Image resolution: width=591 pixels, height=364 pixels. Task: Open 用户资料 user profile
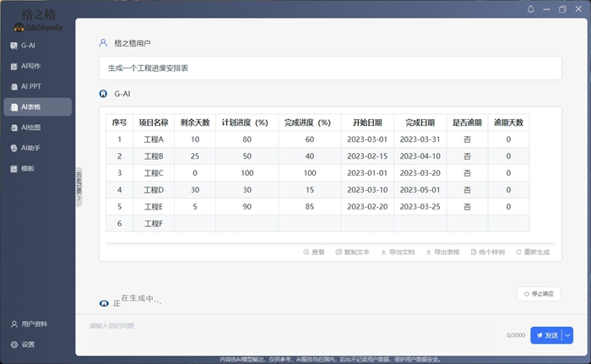coord(34,323)
